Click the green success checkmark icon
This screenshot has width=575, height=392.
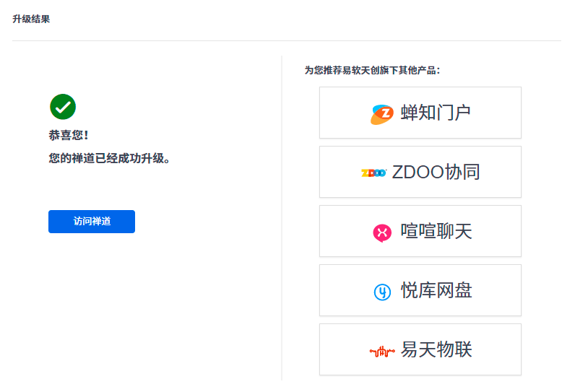(63, 107)
